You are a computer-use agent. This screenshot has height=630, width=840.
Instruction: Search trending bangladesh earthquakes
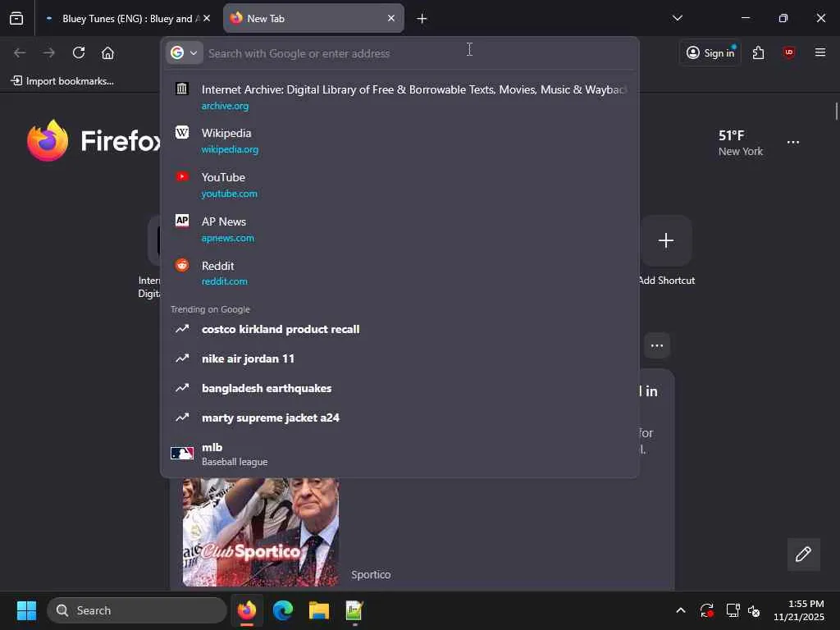point(399,388)
